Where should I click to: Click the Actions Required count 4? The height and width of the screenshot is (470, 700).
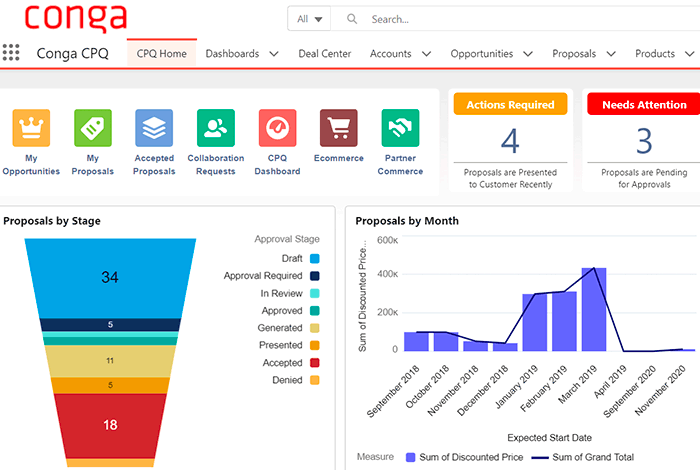(x=510, y=141)
